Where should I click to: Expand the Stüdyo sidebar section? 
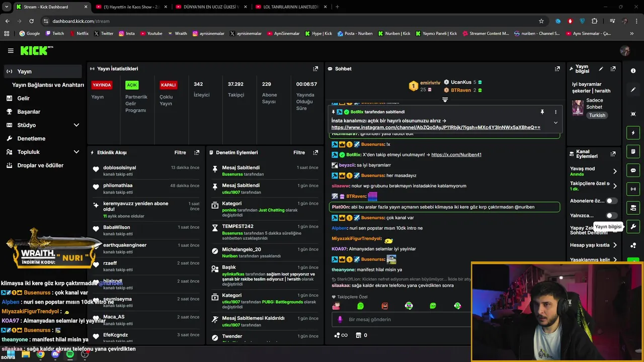pos(76,125)
